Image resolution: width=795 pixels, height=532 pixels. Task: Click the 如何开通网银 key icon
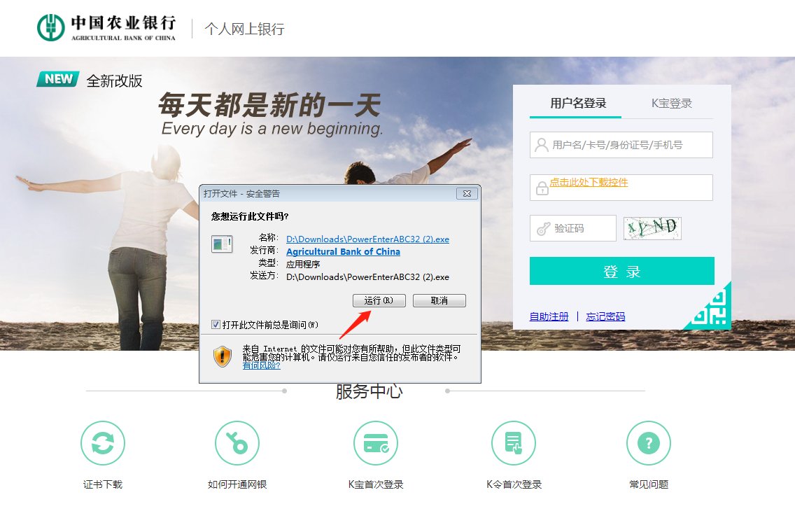coord(237,442)
